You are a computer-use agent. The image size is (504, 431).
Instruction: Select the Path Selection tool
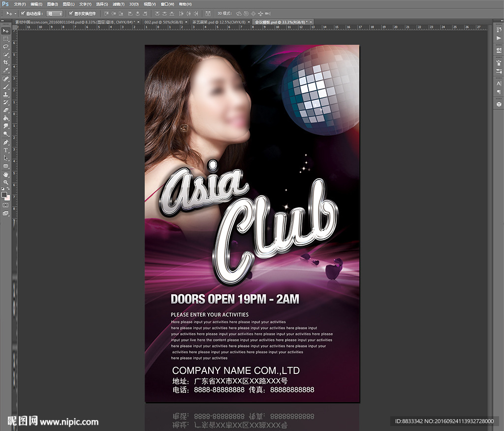(6, 158)
